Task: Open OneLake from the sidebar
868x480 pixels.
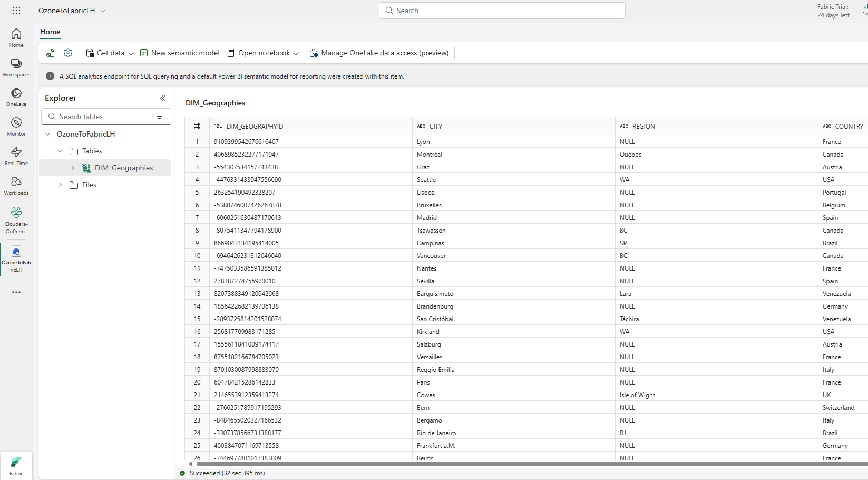Action: [x=16, y=97]
